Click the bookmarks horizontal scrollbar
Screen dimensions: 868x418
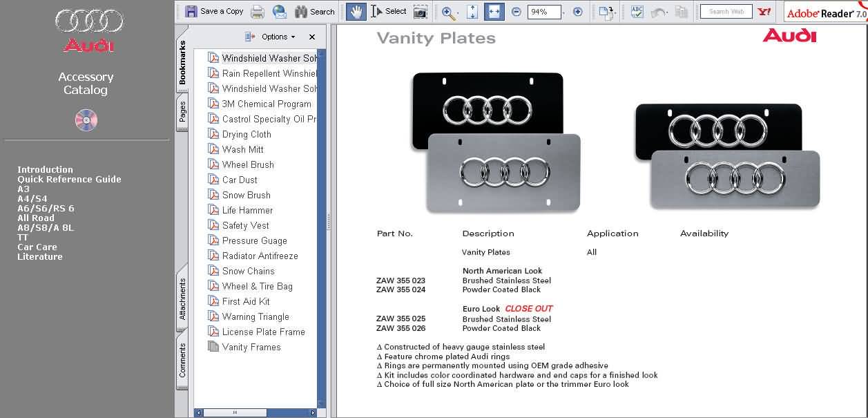click(255, 412)
